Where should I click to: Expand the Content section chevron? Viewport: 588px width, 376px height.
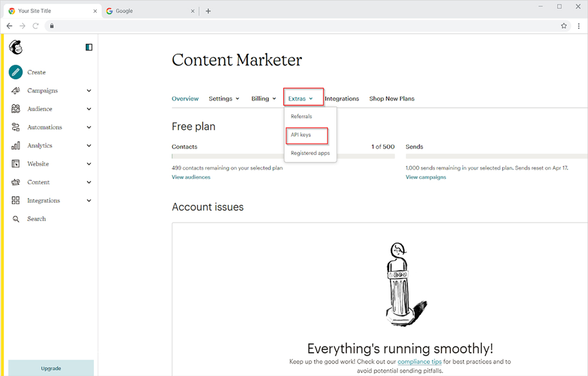[89, 182]
